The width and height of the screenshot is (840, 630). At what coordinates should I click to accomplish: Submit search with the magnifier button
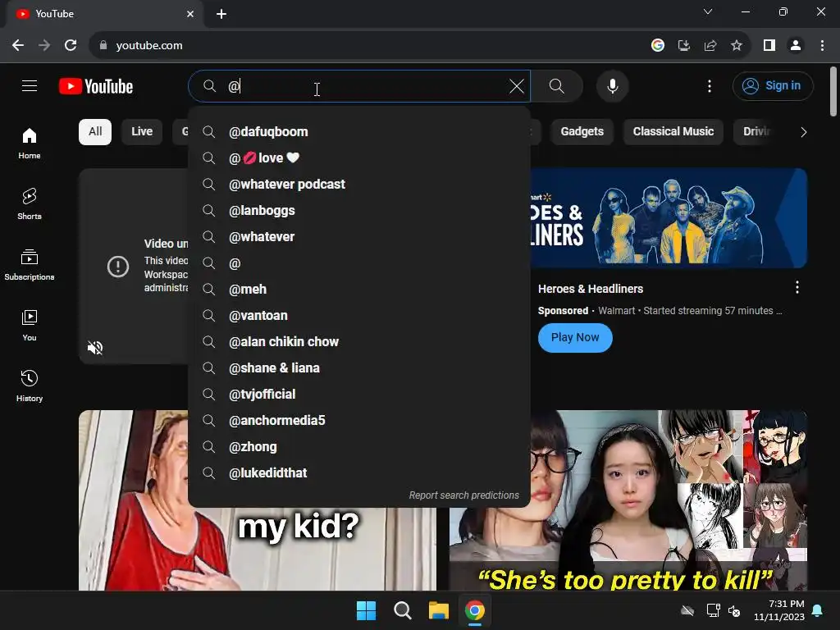pos(557,85)
